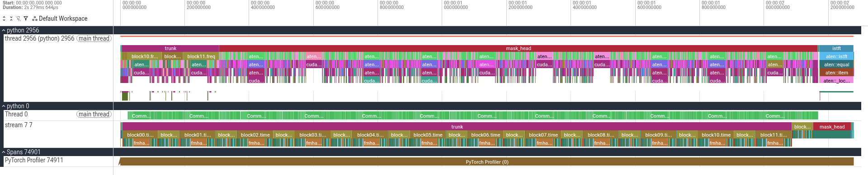This screenshot has height=175, width=868.
Task: Select the block08.ti... slice in stream 7
Action: click(601, 135)
